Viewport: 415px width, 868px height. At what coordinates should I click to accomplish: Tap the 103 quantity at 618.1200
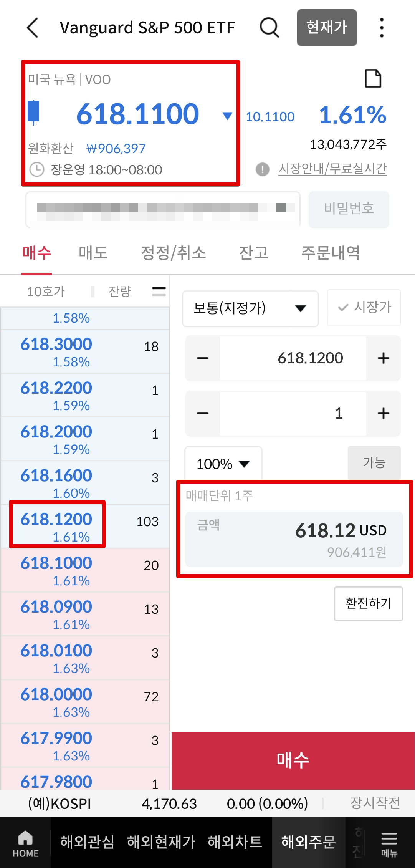coord(147,522)
